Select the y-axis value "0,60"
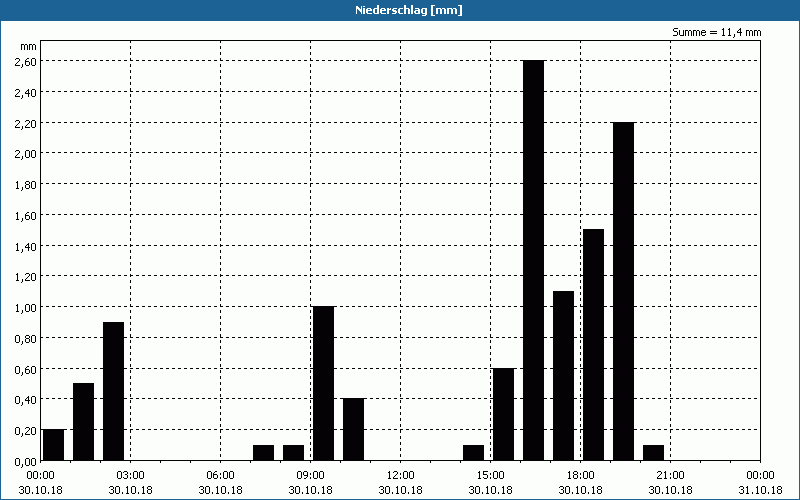The image size is (800, 500). 26,369
